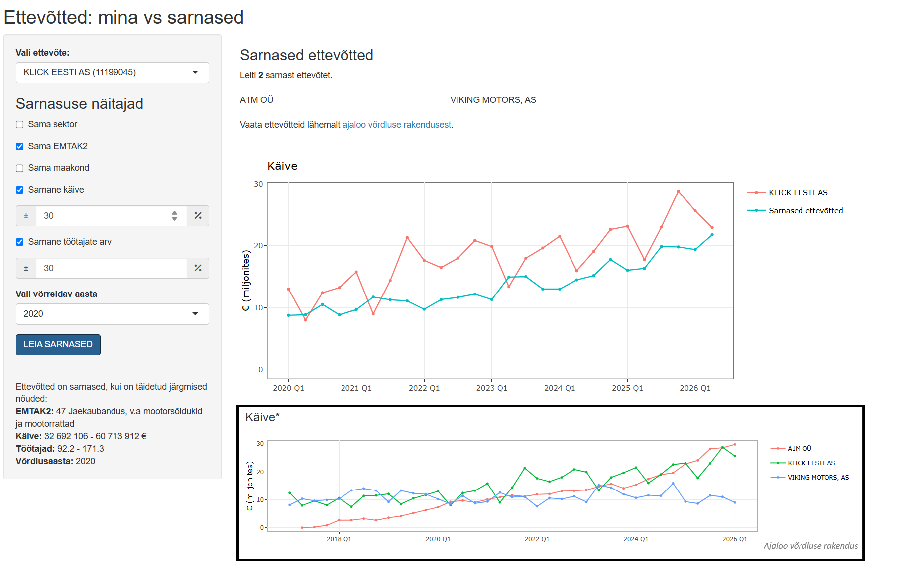Untick the Sarnane töötajate arv checkbox

(x=20, y=242)
